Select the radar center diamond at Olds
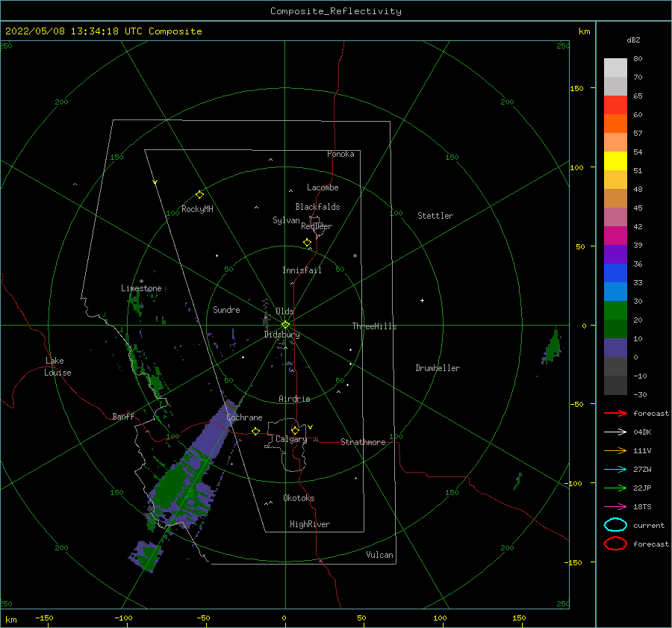This screenshot has height=628, width=672. tap(285, 325)
